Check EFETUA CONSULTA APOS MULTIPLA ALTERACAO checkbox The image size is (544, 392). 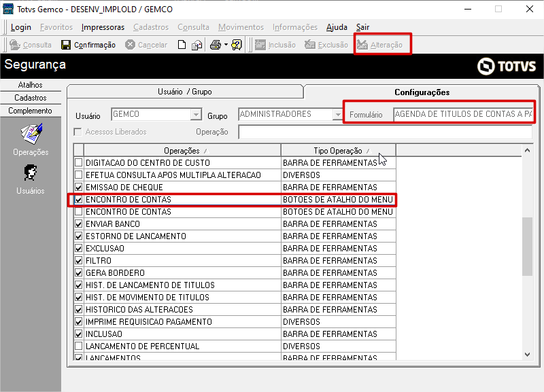coord(79,175)
